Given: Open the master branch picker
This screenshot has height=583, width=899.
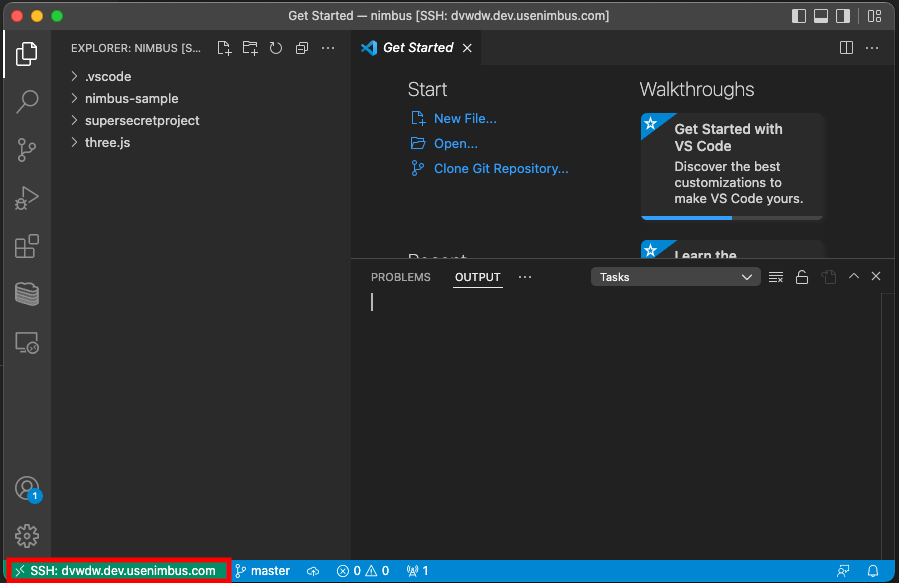Looking at the screenshot, I should (263, 571).
